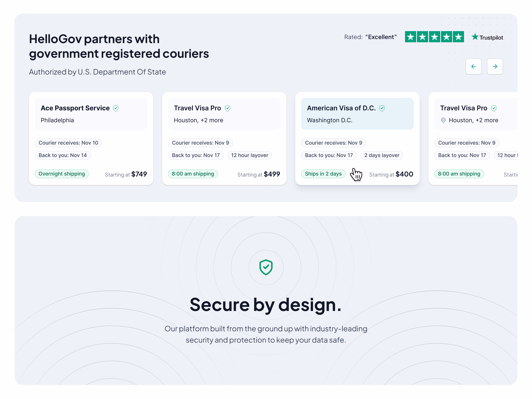This screenshot has height=399, width=532.
Task: Click the 'Starting at $499' price
Action: click(x=259, y=174)
